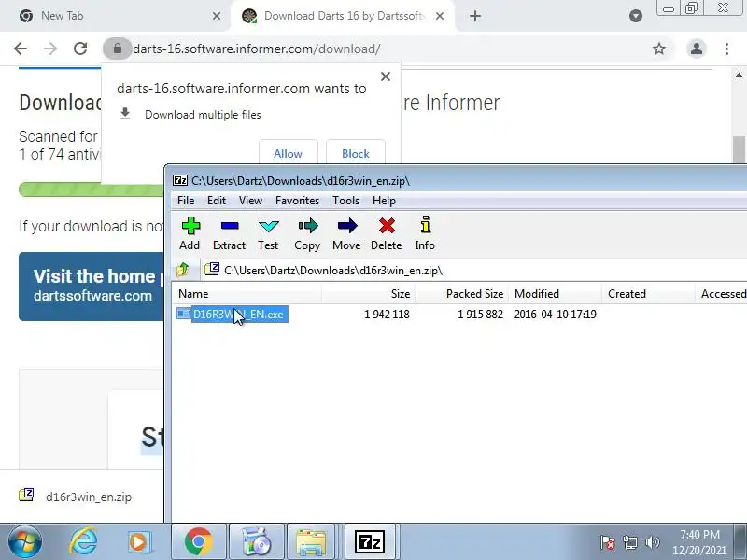Click the red Delete icon in 7-Zip
747x560 pixels.
point(387,233)
